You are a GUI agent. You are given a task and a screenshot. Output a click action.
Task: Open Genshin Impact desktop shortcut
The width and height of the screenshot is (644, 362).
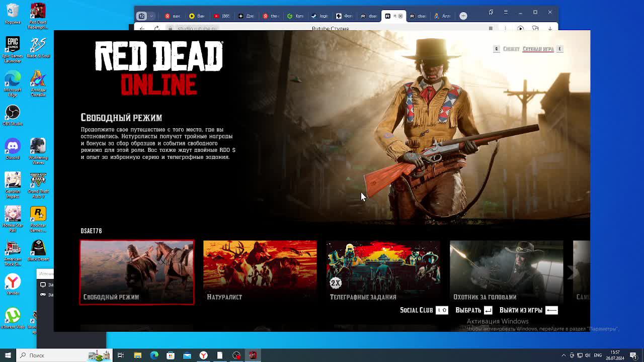(13, 183)
